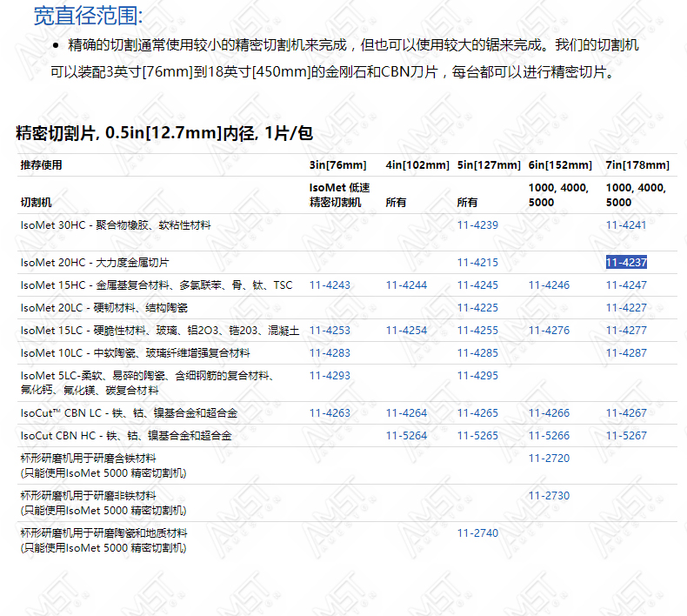This screenshot has height=616, width=687.
Task: Go to 11-4266 CBN LC blade
Action: click(x=549, y=413)
